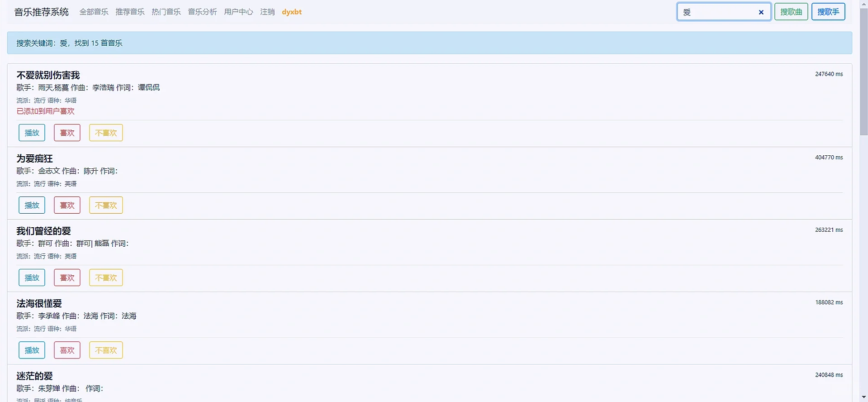Image resolution: width=868 pixels, height=402 pixels.
Task: Play the song 为爱痴狂
Action: coord(32,205)
